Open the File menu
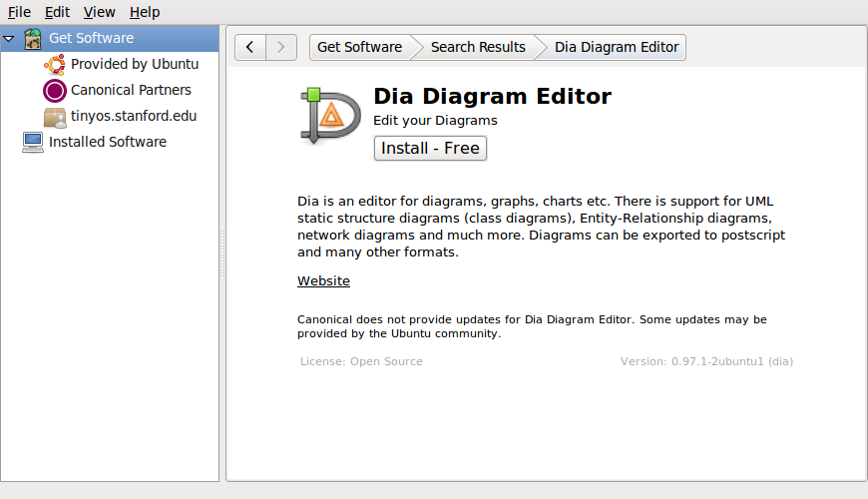 pos(19,12)
